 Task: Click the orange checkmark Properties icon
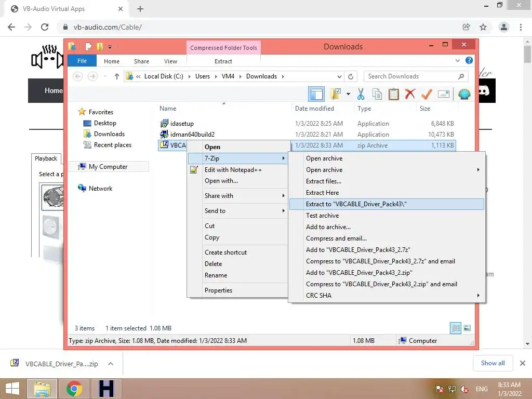pos(427,94)
